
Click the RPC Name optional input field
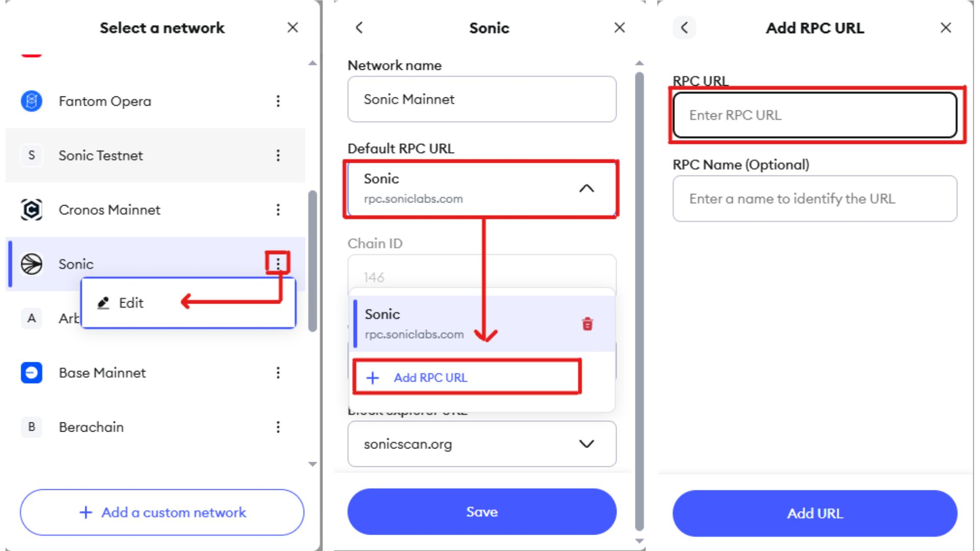click(x=815, y=198)
